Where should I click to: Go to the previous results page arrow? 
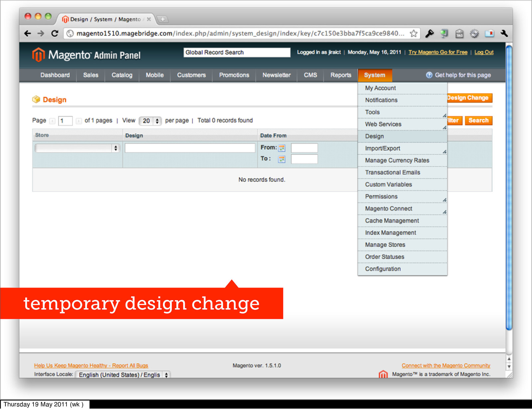click(x=52, y=121)
